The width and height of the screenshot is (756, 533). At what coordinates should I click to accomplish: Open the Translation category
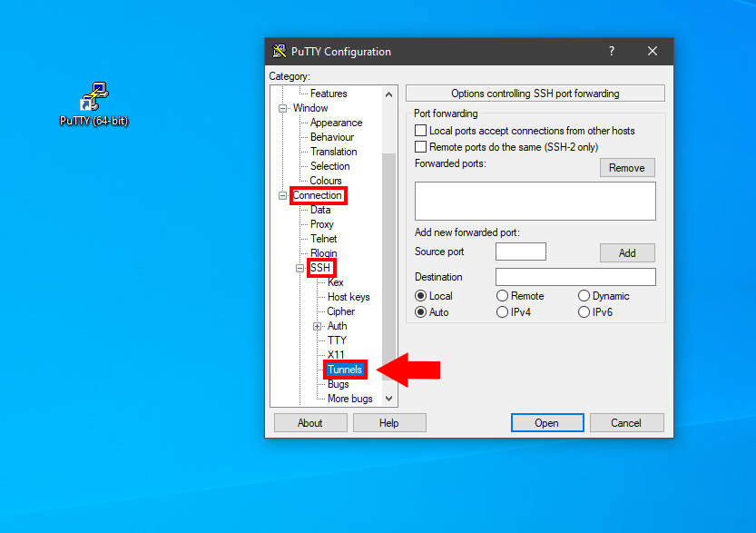[334, 152]
